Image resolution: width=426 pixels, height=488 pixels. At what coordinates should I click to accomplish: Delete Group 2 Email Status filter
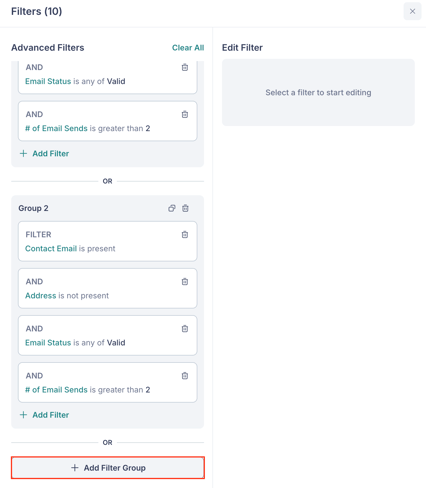185,329
